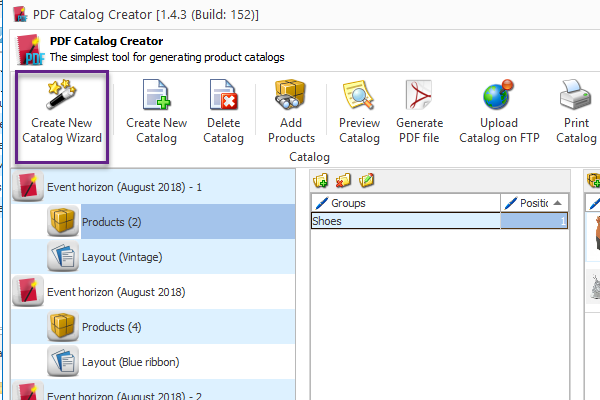Generate PDF file from catalog
Viewport: 600px width, 400px height.
(x=419, y=112)
